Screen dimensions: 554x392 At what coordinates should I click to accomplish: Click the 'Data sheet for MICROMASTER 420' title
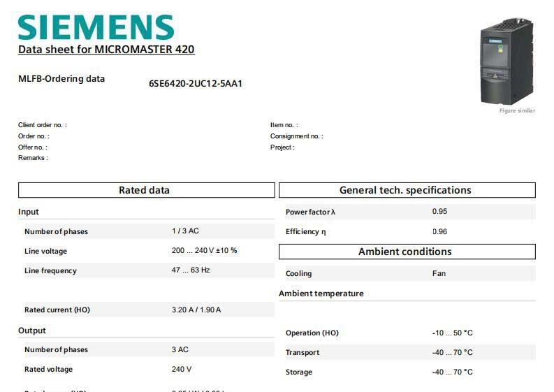click(106, 50)
